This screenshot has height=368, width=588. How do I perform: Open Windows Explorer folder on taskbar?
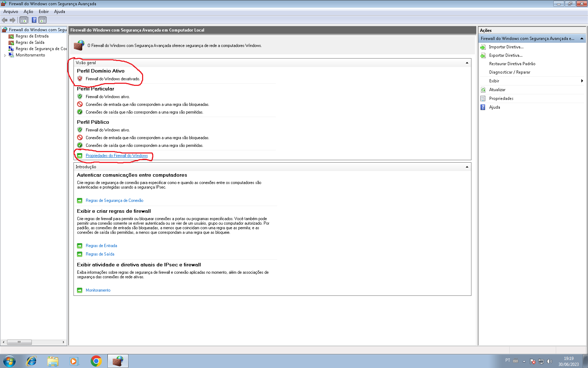pyautogui.click(x=53, y=361)
